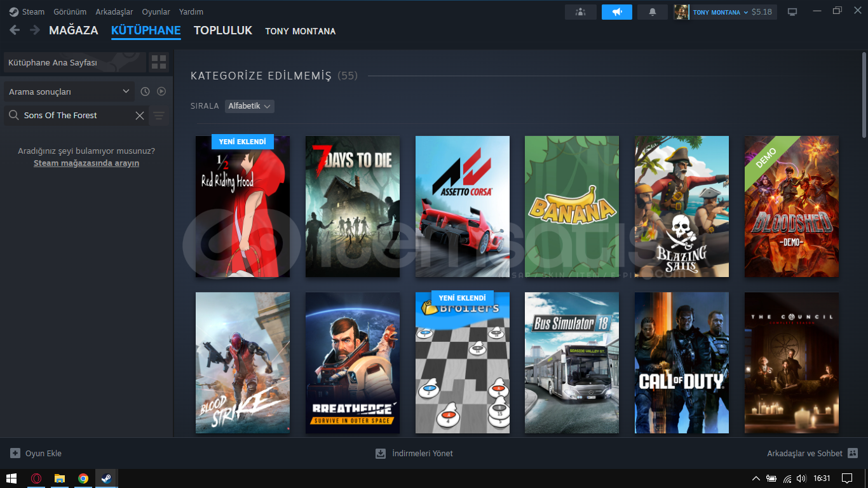Open the Arkadaşlar menu
868x488 pixels.
pos(114,12)
